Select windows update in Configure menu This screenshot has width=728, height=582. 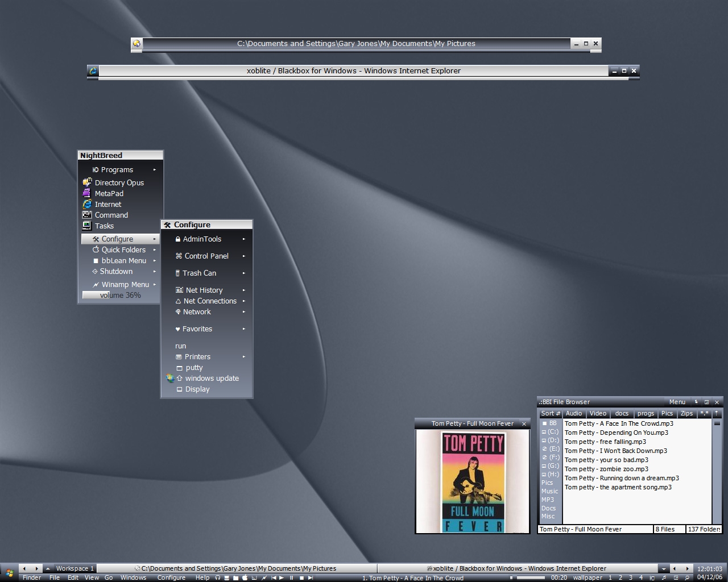tap(206, 378)
